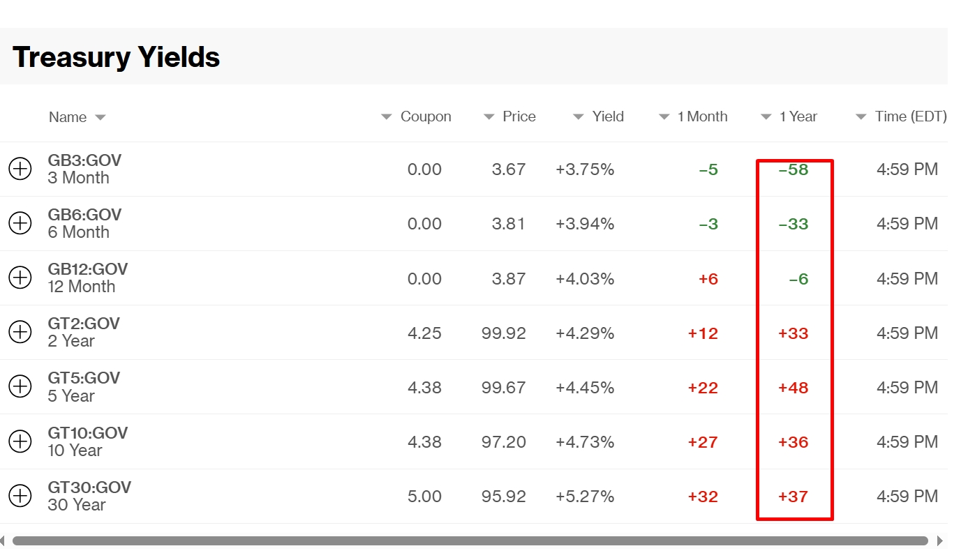Click the plus icon next to GT2:GOV
This screenshot has width=968, height=560.
click(20, 332)
